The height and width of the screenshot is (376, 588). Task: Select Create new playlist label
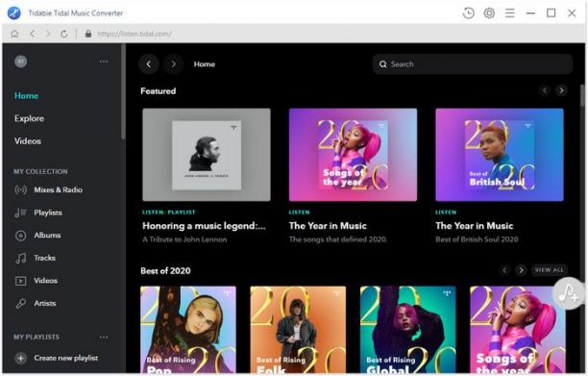pos(66,358)
